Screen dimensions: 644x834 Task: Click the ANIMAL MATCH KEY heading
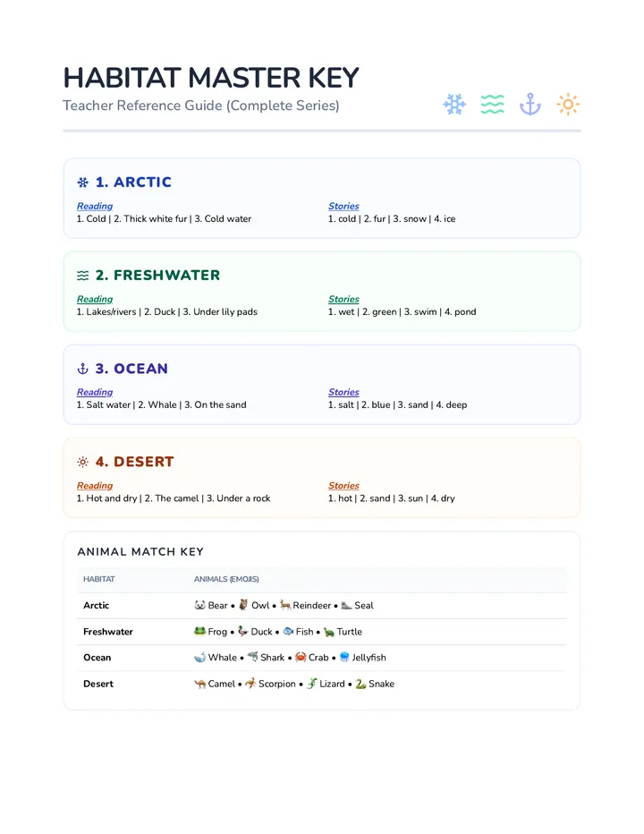140,551
